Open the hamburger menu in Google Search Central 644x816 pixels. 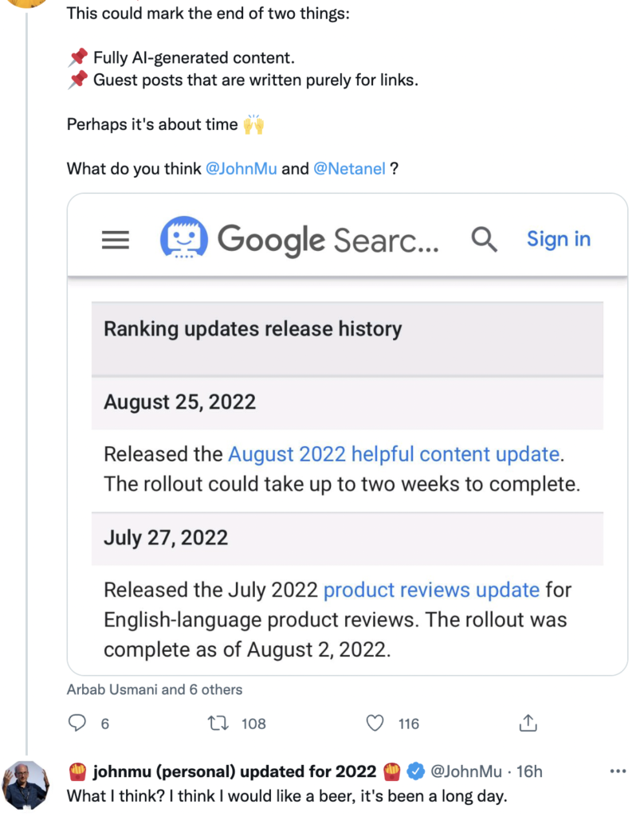116,240
